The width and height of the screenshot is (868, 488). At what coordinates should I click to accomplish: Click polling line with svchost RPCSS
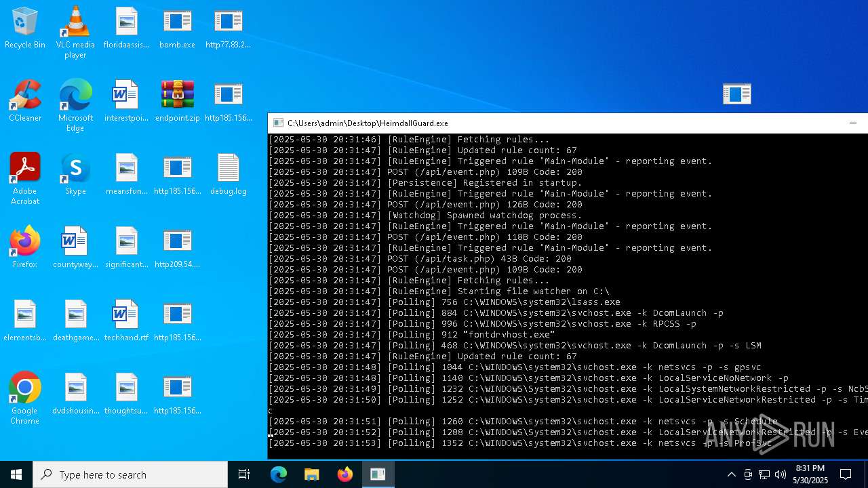(482, 324)
